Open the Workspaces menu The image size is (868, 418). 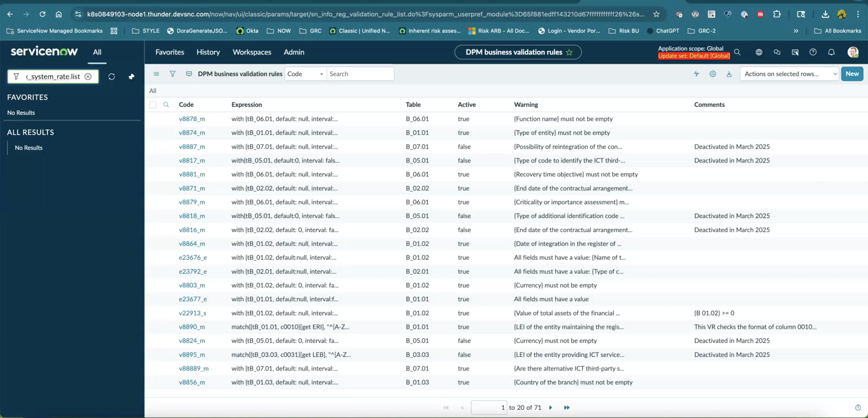[252, 52]
